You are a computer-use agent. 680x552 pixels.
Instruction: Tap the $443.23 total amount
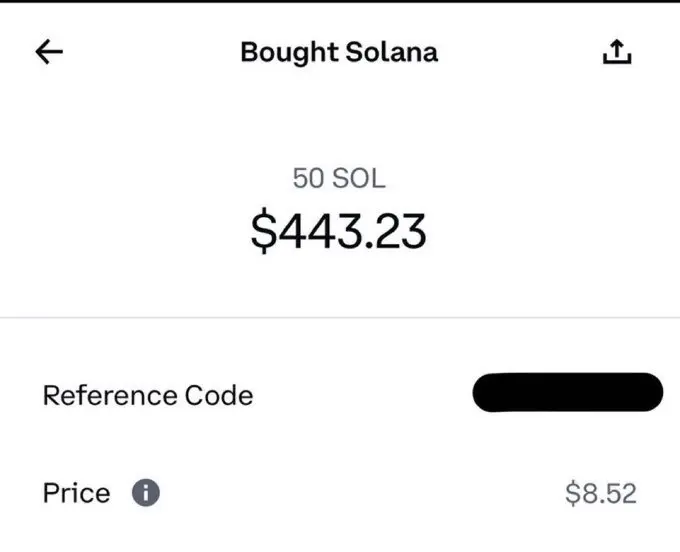[x=339, y=232]
